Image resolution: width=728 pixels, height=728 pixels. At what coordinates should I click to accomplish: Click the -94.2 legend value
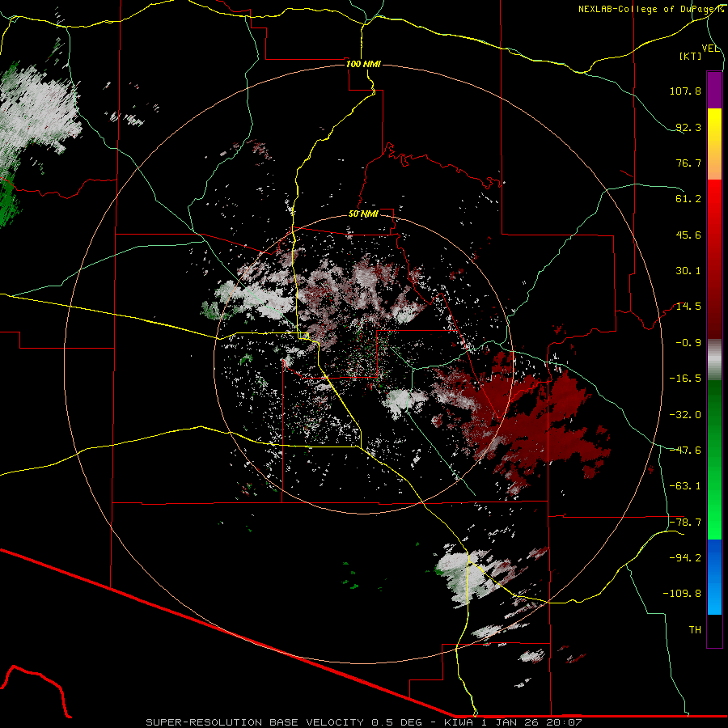685,558
